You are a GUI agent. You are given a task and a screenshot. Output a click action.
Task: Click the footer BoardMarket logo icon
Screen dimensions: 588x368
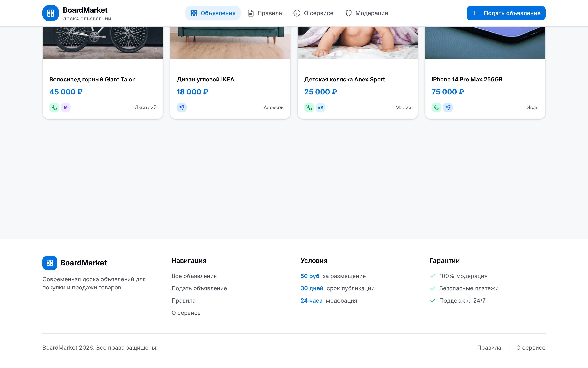pos(50,263)
